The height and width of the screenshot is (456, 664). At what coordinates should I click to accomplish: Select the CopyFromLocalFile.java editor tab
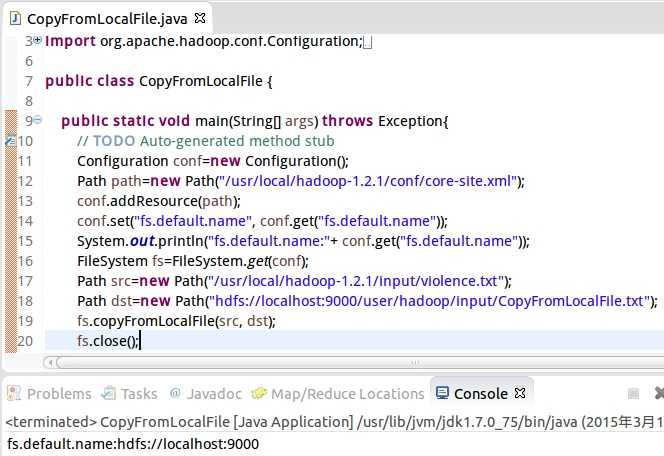click(107, 19)
